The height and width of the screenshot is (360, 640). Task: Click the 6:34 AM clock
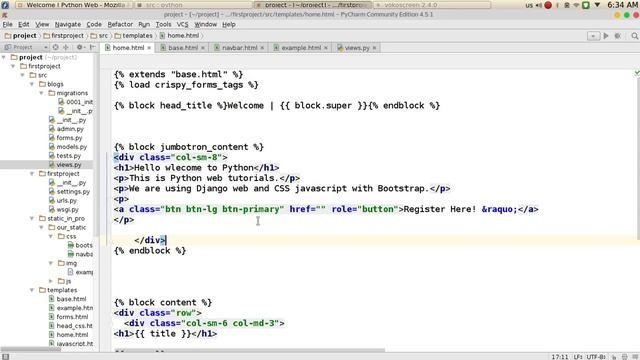point(622,5)
